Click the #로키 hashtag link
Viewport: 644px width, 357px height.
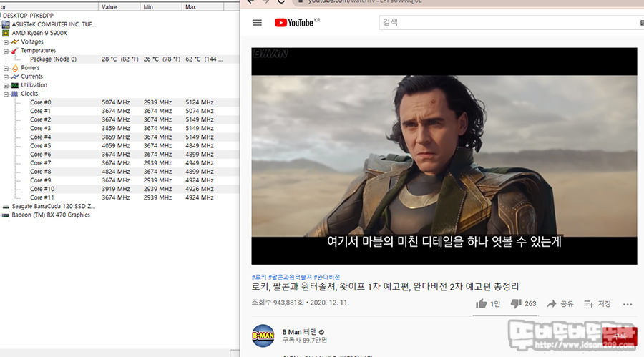tap(259, 278)
